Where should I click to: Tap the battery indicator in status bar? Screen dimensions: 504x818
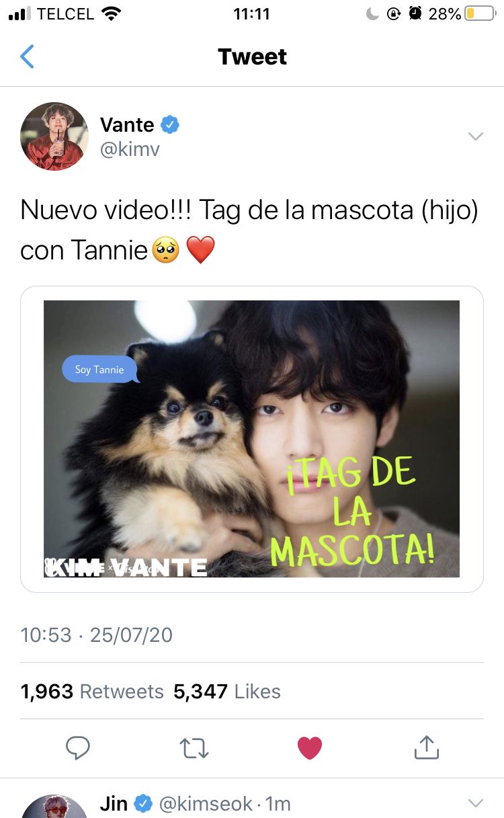coord(480,13)
